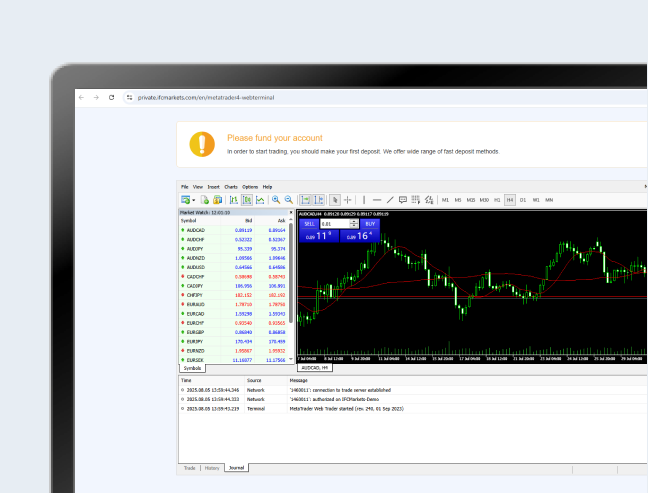
Task: Select the crosshair cursor tool
Action: coord(348,200)
